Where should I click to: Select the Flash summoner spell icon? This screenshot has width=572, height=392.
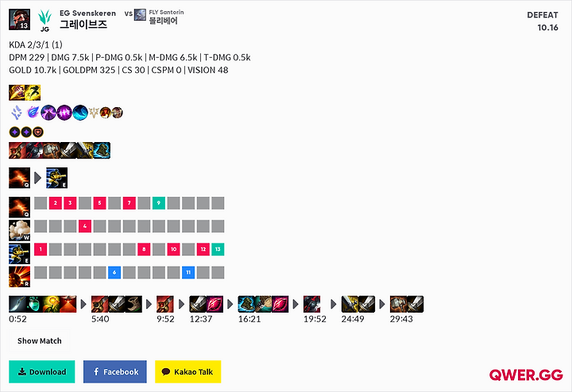tap(33, 93)
